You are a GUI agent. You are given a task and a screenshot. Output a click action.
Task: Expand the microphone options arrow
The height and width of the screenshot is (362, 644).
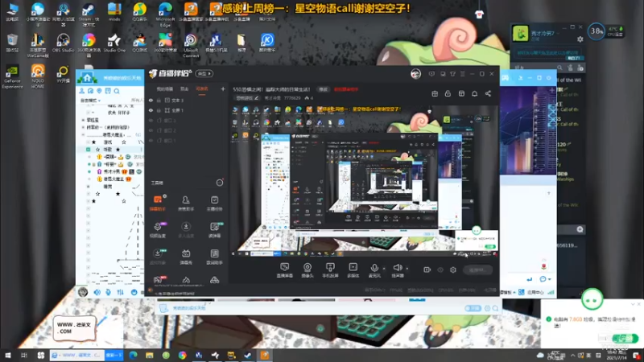click(384, 269)
